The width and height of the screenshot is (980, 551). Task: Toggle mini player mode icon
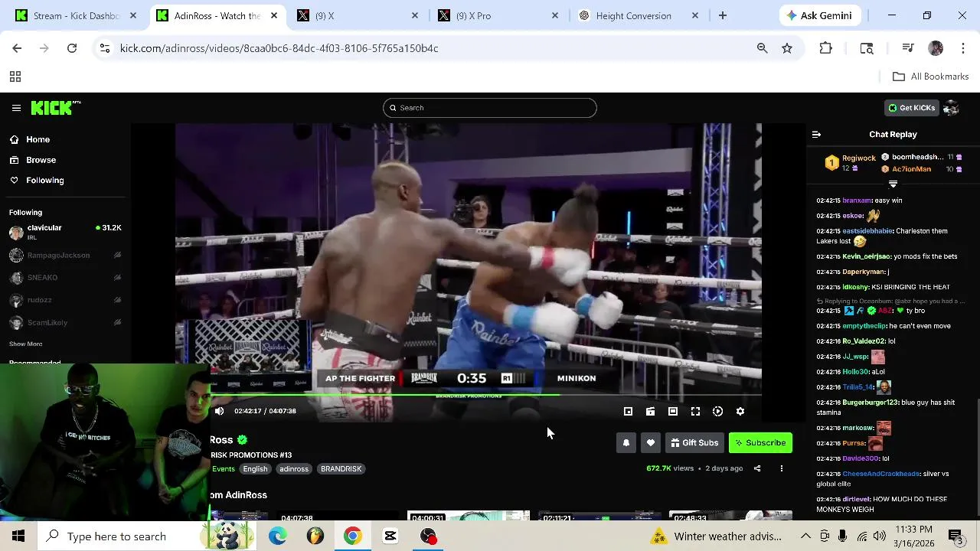click(628, 412)
